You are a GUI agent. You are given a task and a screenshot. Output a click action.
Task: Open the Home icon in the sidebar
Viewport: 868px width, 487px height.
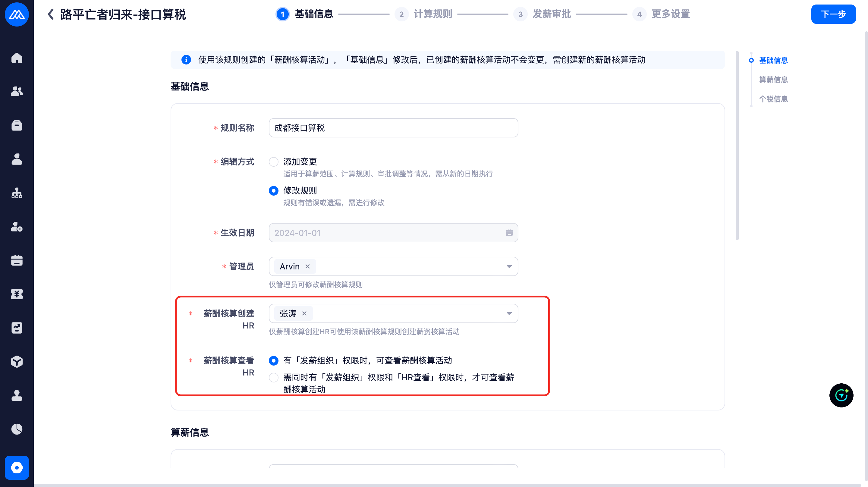tap(17, 58)
